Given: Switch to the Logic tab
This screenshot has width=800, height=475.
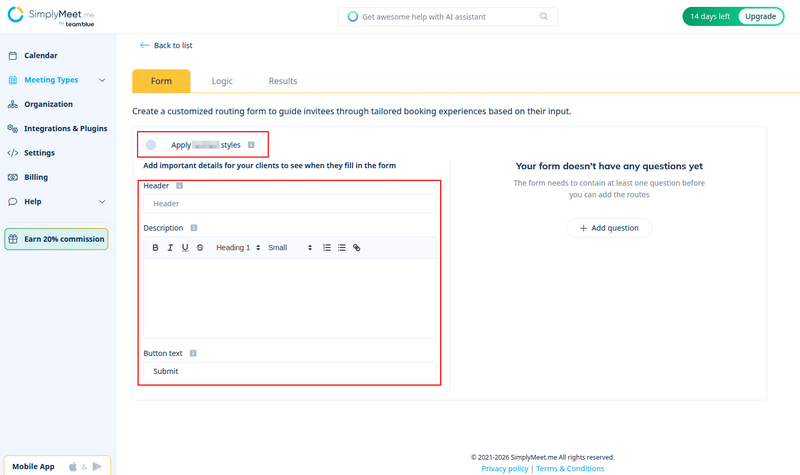Looking at the screenshot, I should click(x=222, y=81).
